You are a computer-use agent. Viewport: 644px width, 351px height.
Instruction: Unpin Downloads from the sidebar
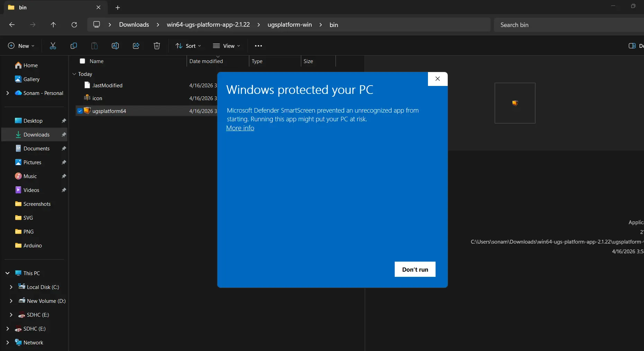pyautogui.click(x=64, y=135)
